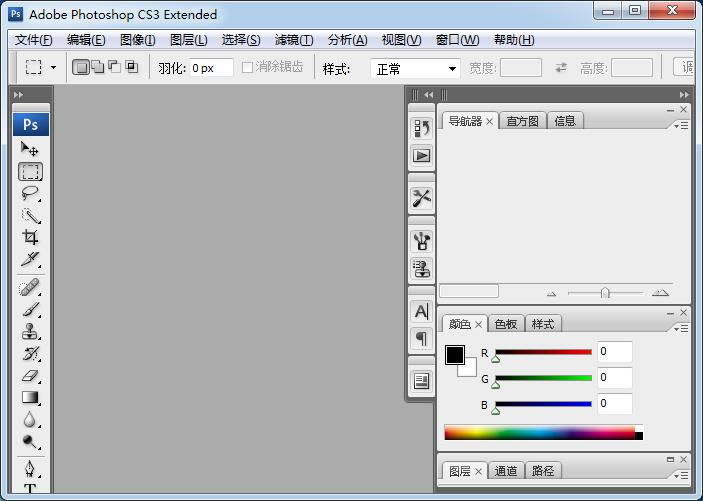
Task: Expand the toolbox with double-arrow
Action: pyautogui.click(x=18, y=95)
